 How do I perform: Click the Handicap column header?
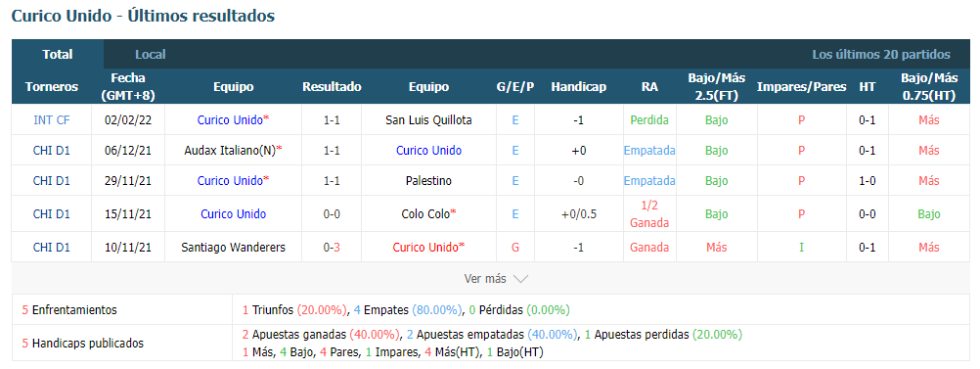(x=578, y=87)
